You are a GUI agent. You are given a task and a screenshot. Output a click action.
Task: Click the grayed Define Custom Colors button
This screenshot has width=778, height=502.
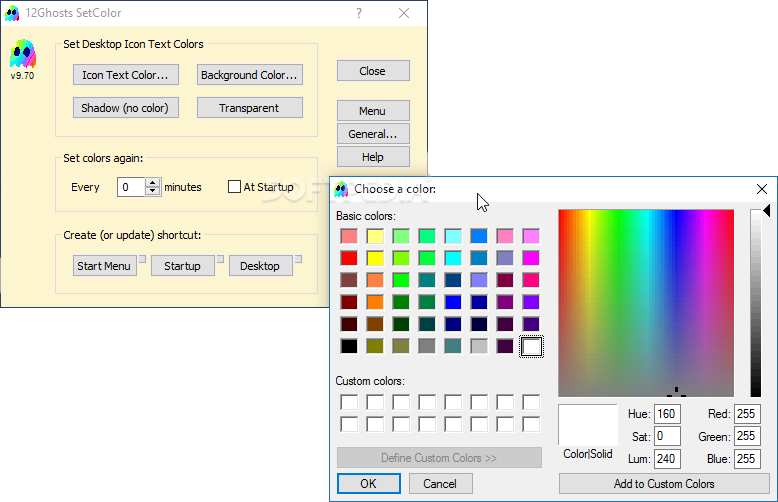(x=439, y=458)
